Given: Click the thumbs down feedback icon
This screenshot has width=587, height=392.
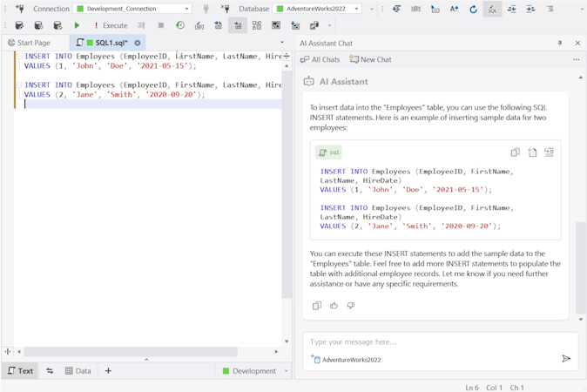Looking at the screenshot, I should [351, 306].
